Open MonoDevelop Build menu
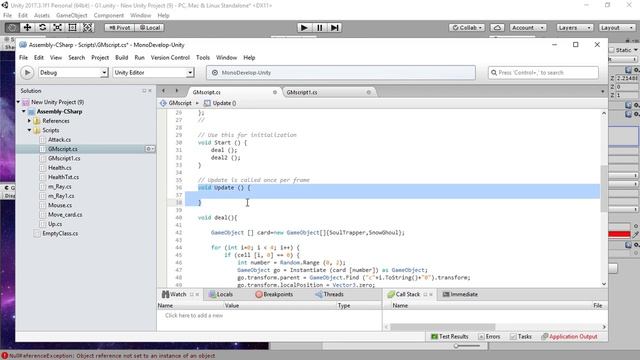 point(122,58)
